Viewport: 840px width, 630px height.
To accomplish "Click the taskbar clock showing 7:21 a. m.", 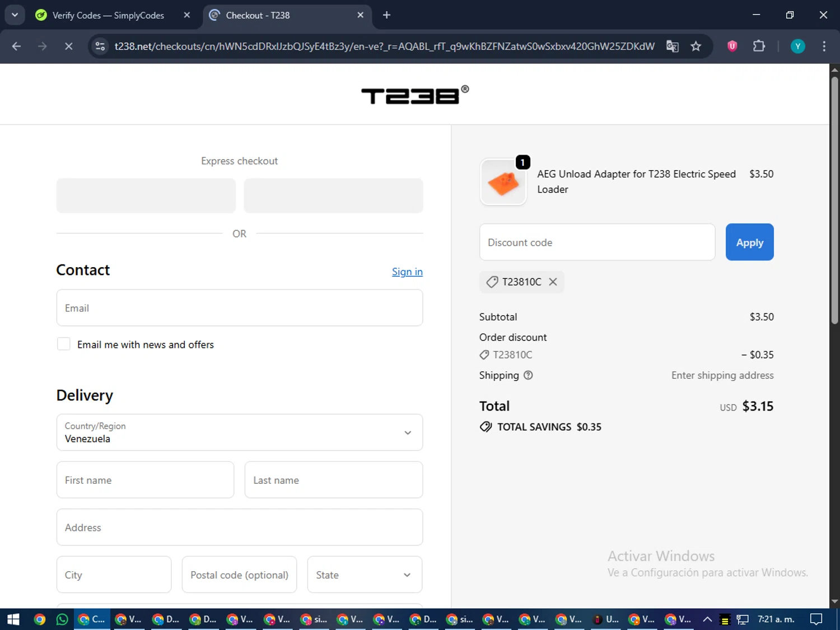I will (776, 619).
